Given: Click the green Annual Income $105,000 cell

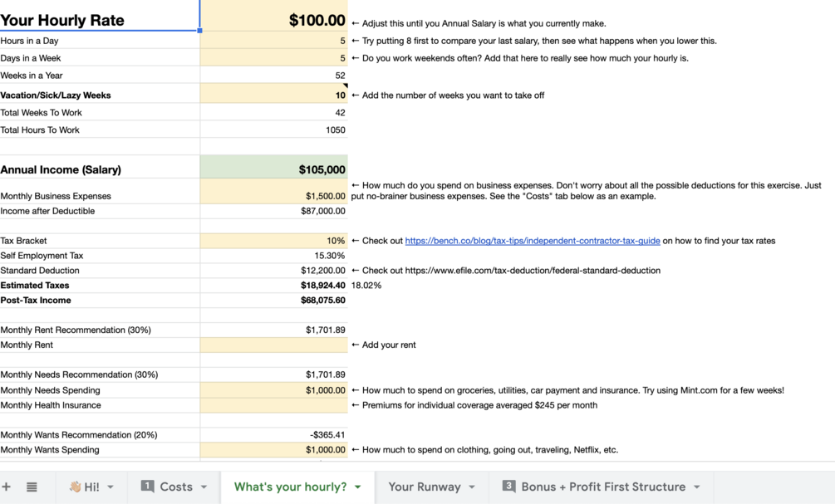Looking at the screenshot, I should click(x=274, y=169).
